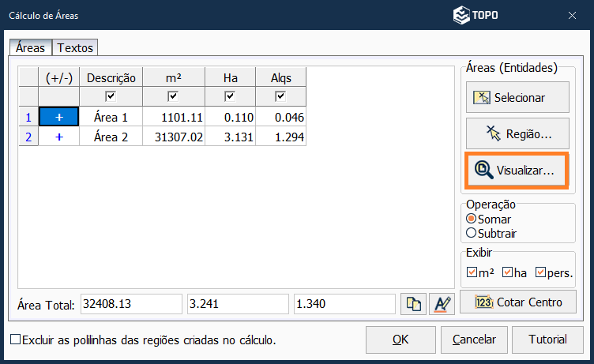Image resolution: width=594 pixels, height=364 pixels.
Task: Toggle the Descrição column checkbox
Action: tap(111, 96)
